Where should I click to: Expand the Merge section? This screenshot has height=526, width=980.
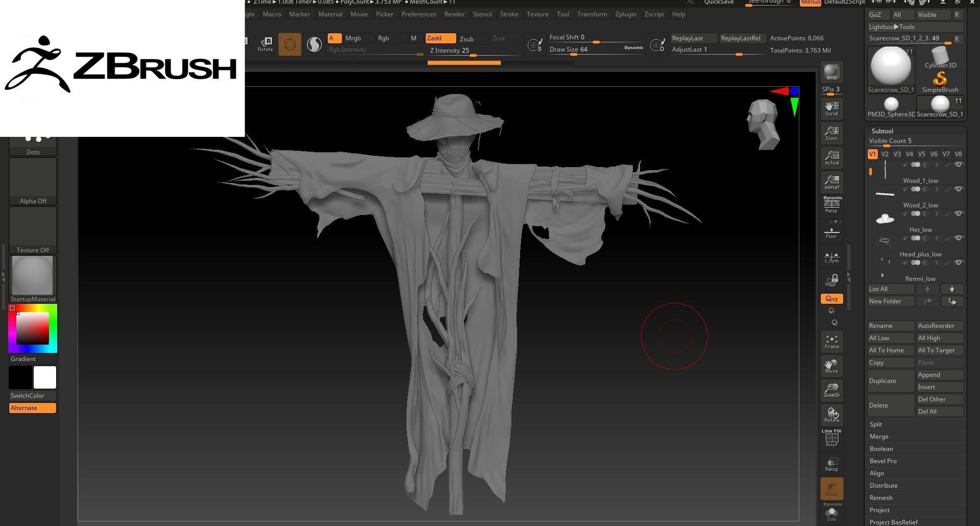point(879,437)
